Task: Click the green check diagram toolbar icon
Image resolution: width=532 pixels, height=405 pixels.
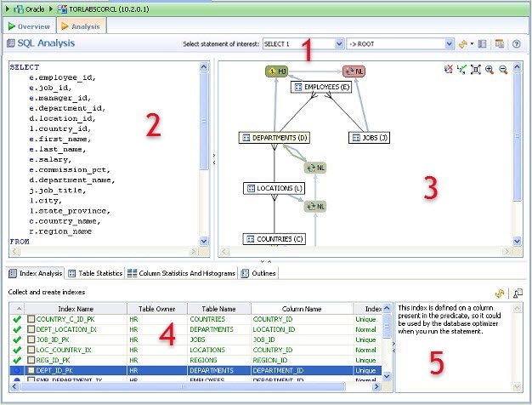Action: (461, 69)
